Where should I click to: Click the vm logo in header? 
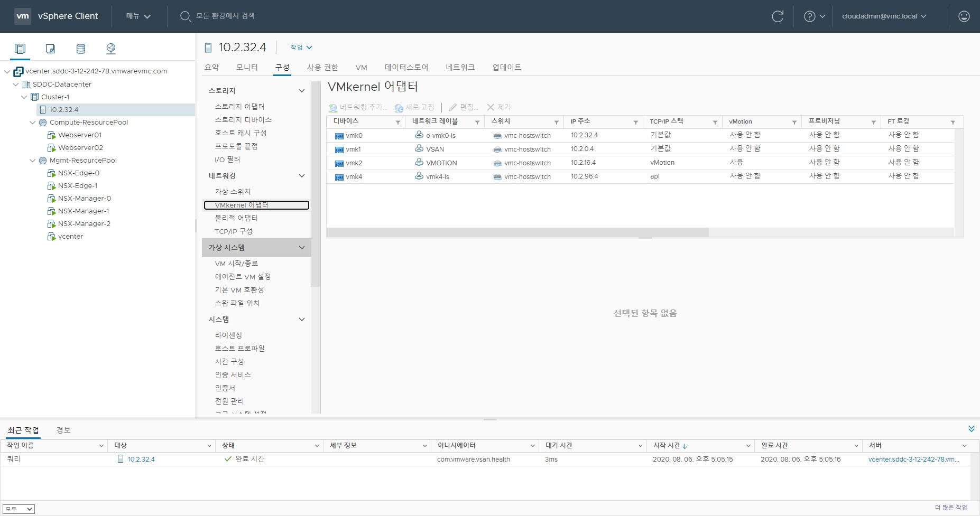tap(23, 16)
